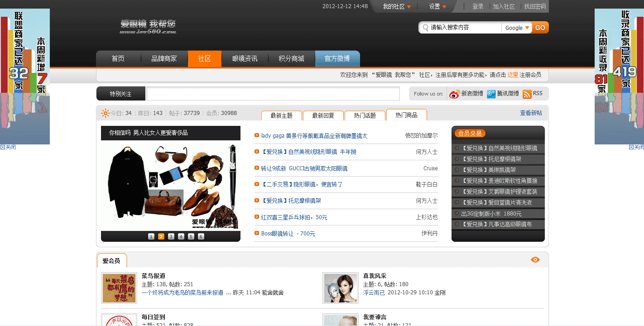This screenshot has width=644, height=326.
Task: Open the 真我风采 forum title
Action: coord(375,276)
